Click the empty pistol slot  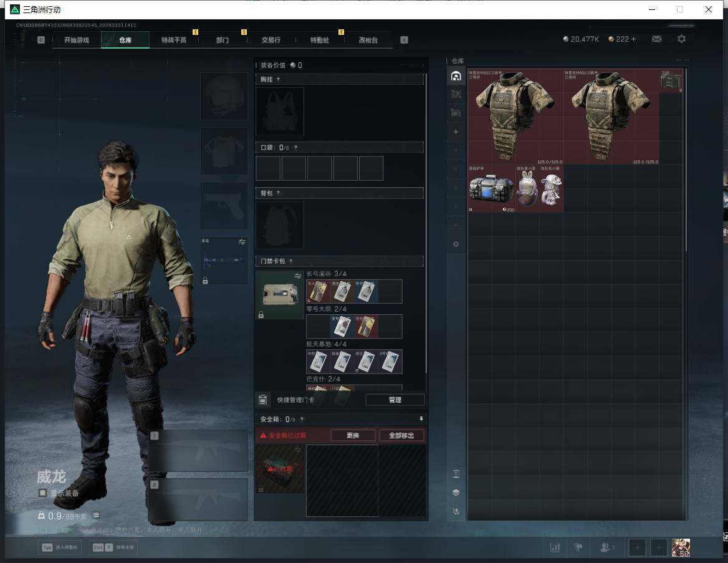(x=224, y=206)
